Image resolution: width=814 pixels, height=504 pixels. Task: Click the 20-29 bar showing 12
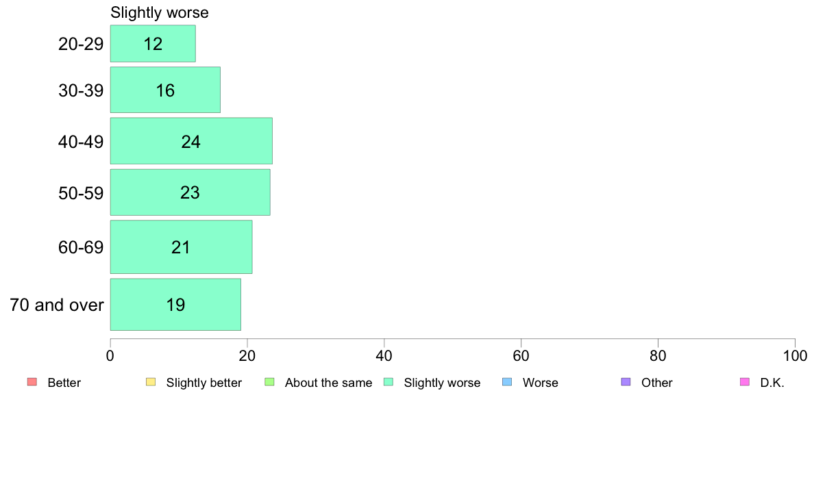(x=153, y=44)
